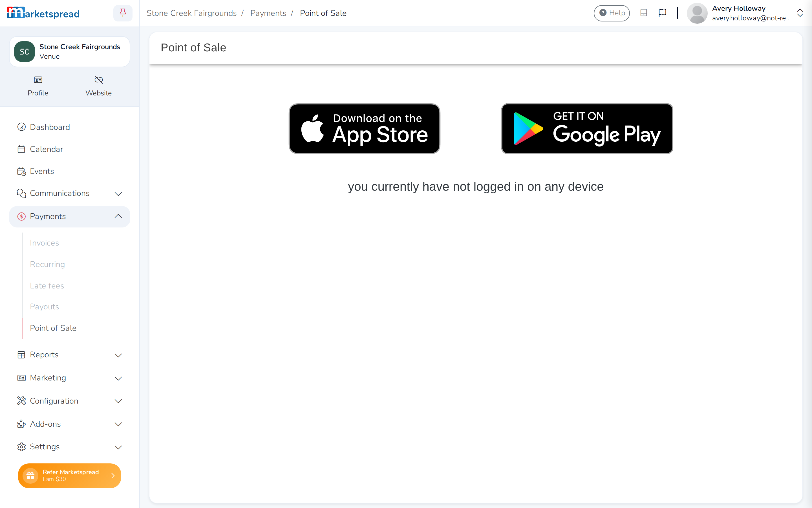Click the Marketing Ad icon

click(21, 378)
